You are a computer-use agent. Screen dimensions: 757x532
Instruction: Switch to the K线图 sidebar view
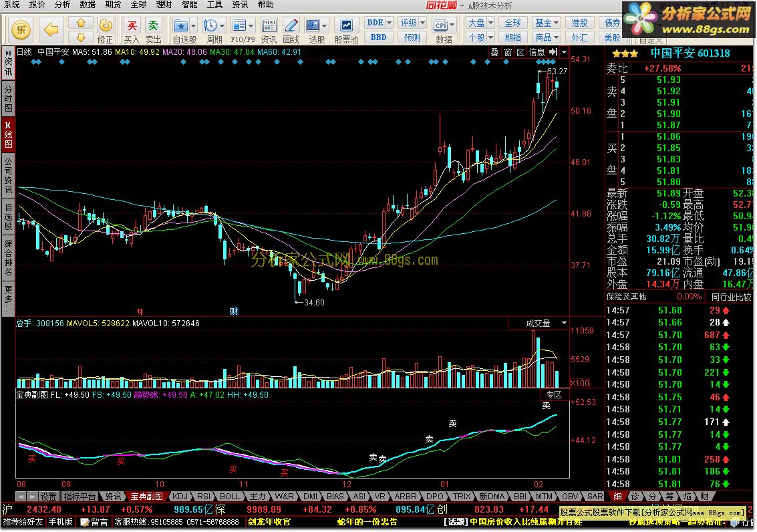pyautogui.click(x=8, y=134)
